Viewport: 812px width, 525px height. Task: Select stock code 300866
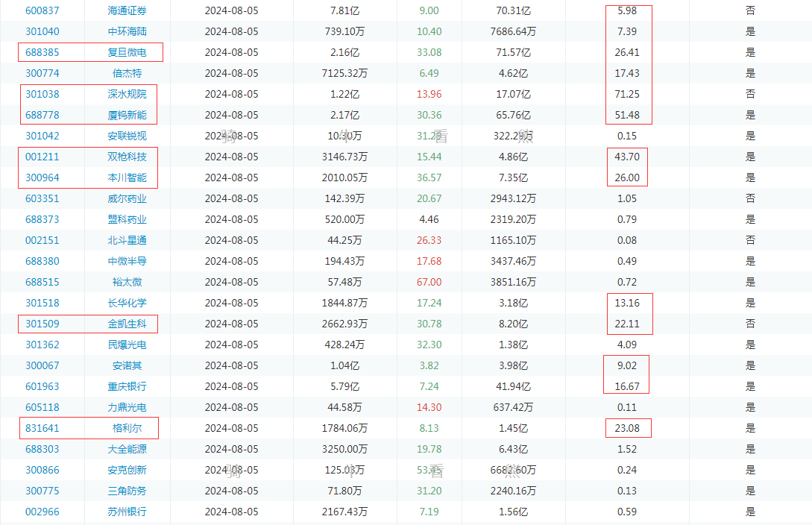tap(43, 470)
